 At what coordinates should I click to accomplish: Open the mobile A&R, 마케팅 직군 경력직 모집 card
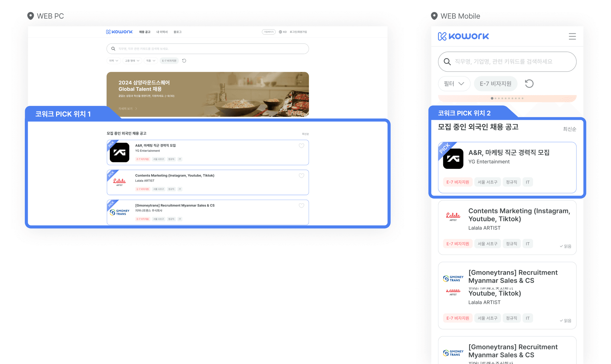tap(507, 168)
